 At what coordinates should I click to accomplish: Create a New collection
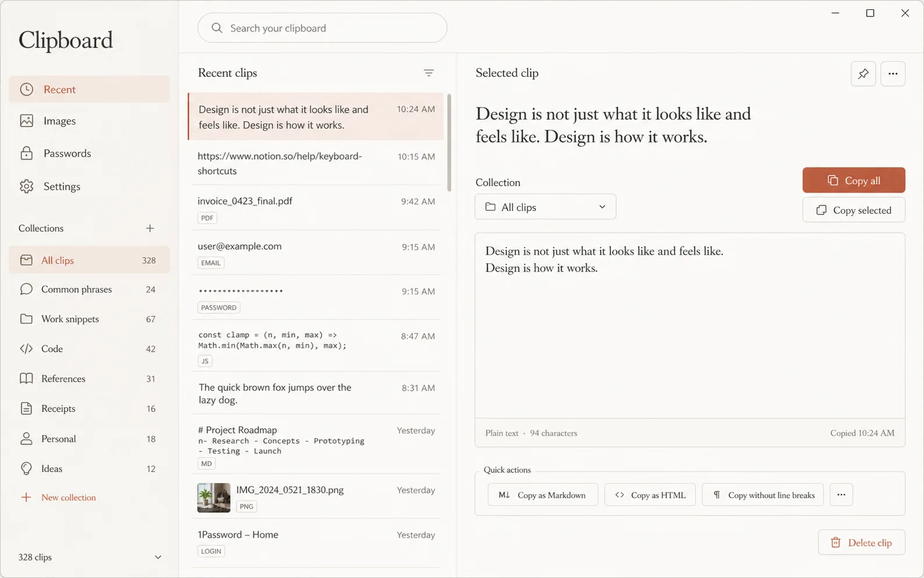58,498
